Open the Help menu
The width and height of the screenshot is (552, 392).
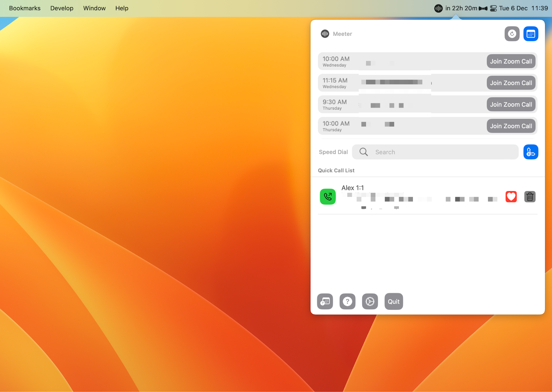click(122, 8)
